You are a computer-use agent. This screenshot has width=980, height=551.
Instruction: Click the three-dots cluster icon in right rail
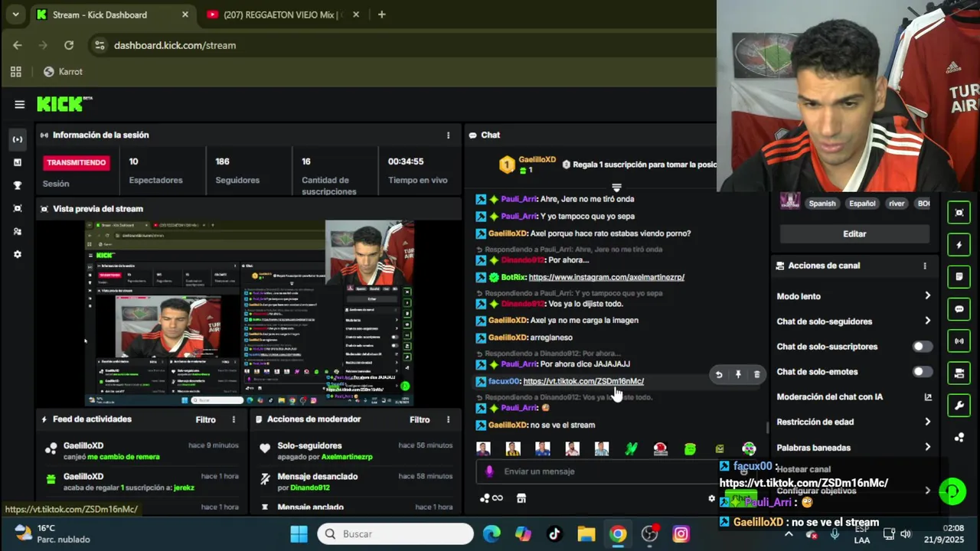(x=959, y=437)
